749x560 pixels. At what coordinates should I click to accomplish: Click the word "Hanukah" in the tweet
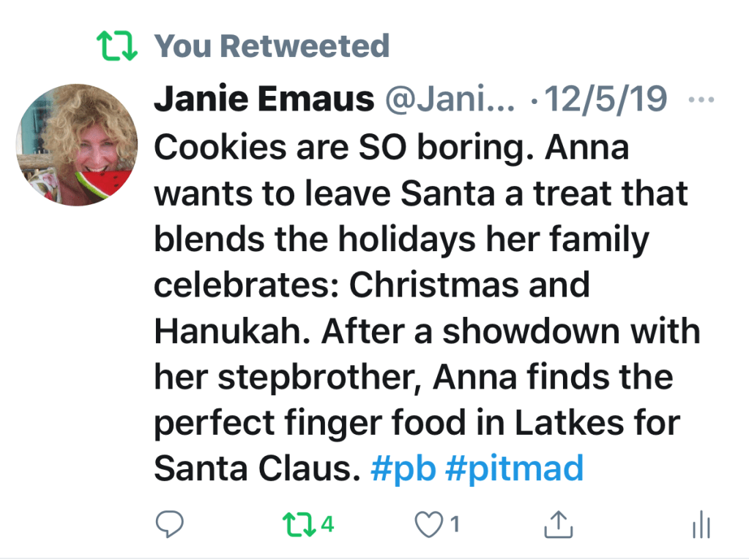click(227, 331)
